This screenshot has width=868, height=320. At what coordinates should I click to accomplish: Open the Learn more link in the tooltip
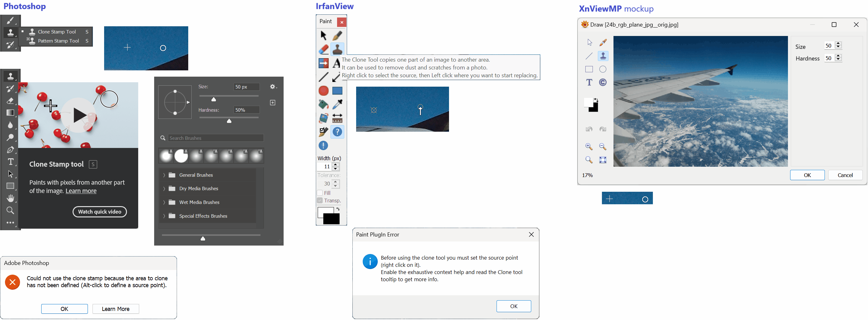tap(81, 191)
